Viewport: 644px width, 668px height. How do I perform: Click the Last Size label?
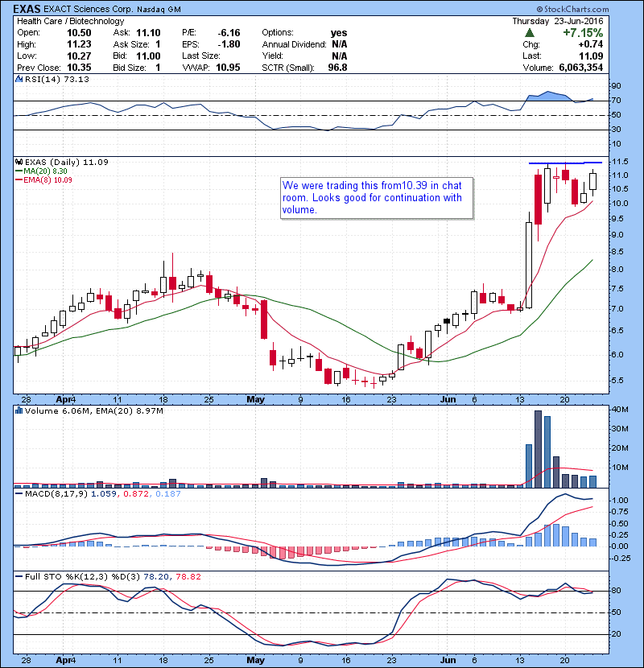tap(201, 56)
